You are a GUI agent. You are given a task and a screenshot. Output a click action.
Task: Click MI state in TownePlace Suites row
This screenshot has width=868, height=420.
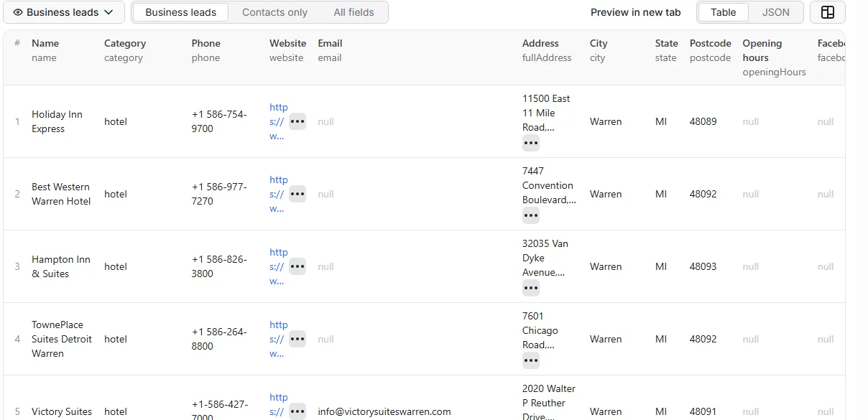(661, 339)
